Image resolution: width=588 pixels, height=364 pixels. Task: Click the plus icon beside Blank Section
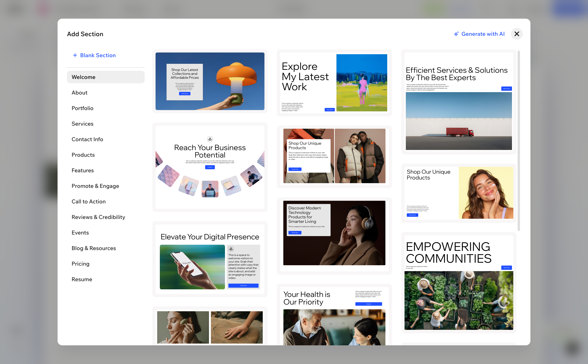tap(75, 55)
